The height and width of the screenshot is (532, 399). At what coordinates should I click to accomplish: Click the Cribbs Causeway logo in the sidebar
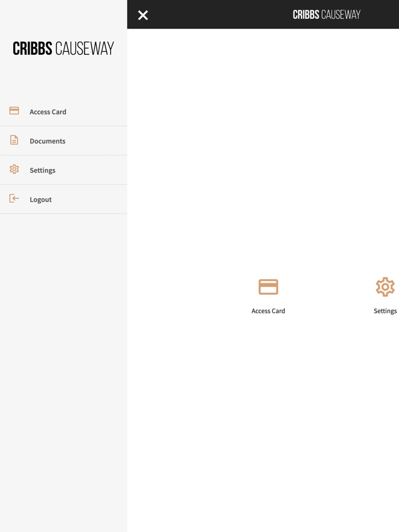pyautogui.click(x=63, y=48)
